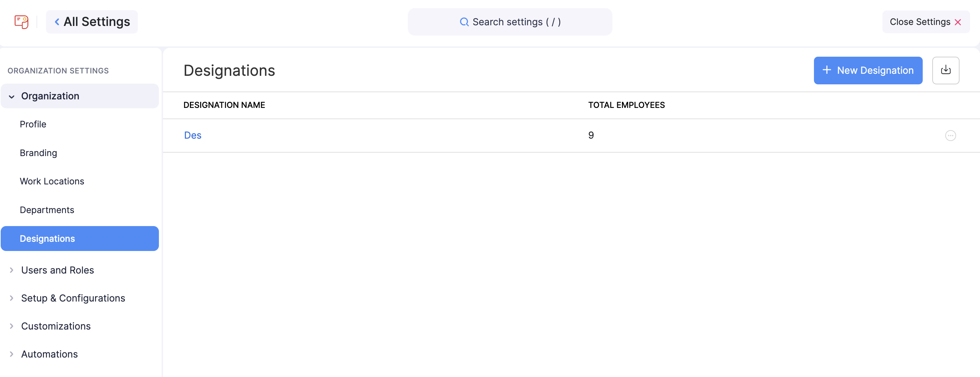Open Work Locations settings
The image size is (980, 377).
pyautogui.click(x=52, y=181)
